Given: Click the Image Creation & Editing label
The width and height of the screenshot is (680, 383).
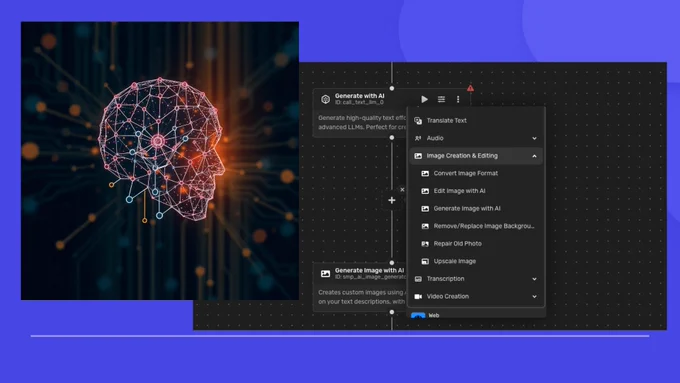Looking at the screenshot, I should click(462, 156).
